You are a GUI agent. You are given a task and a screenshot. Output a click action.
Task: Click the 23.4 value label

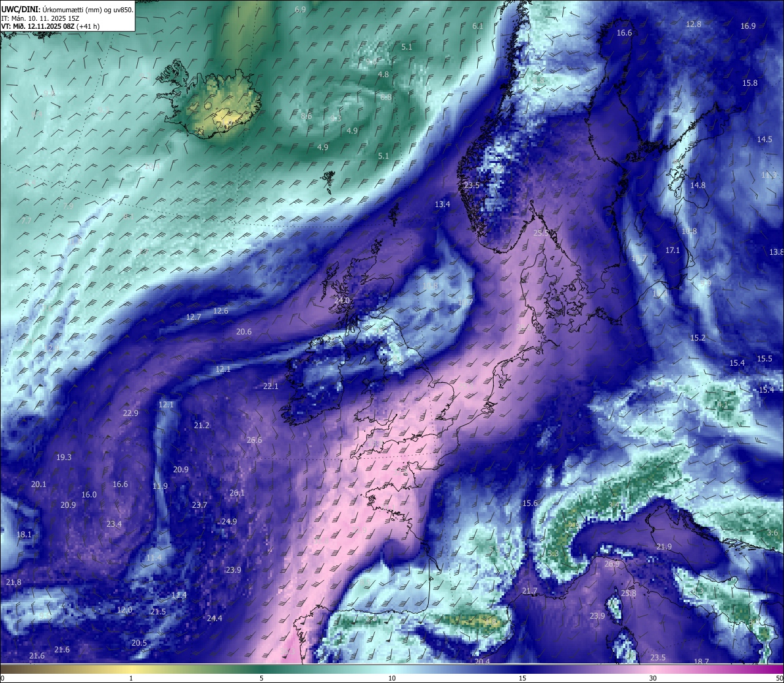[114, 524]
